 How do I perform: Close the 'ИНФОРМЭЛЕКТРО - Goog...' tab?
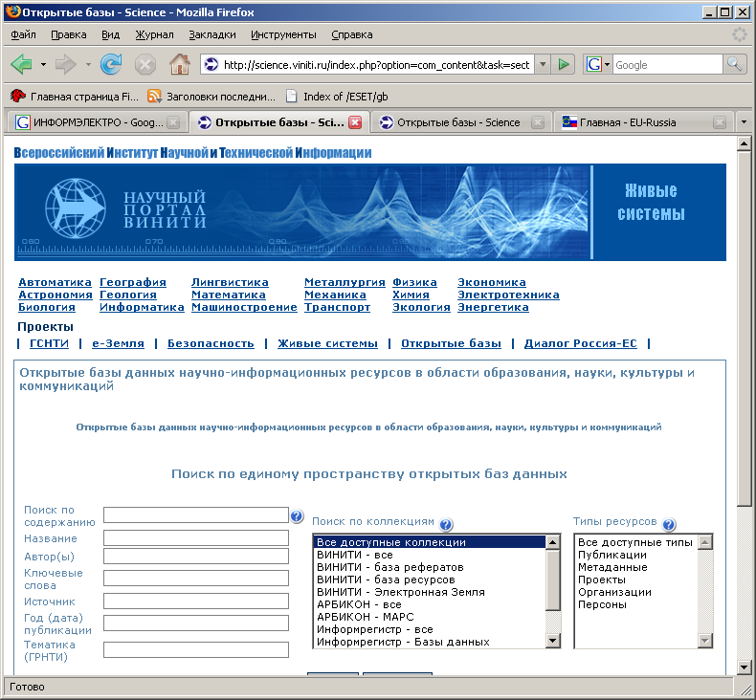click(x=173, y=122)
